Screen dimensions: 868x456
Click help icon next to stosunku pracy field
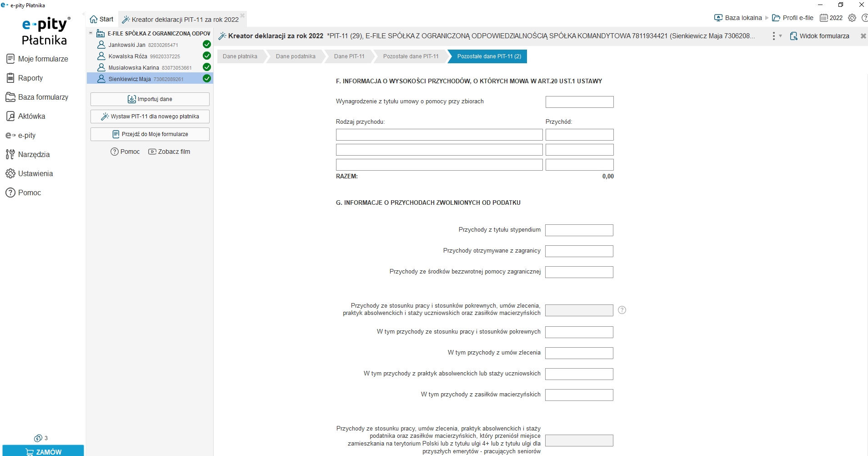[x=622, y=310]
